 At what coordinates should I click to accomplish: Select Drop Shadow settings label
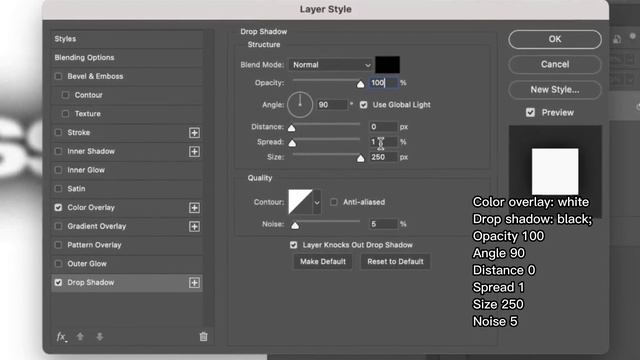[x=91, y=283]
